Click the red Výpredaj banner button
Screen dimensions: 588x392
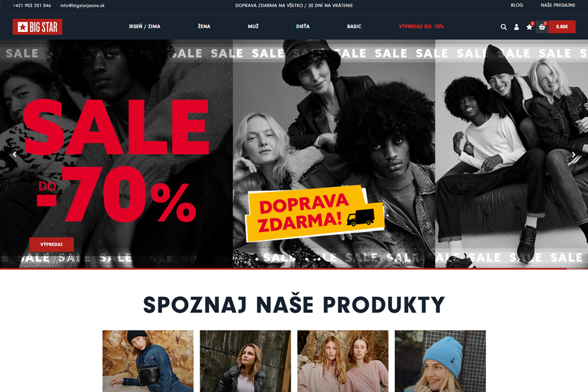[x=51, y=244]
